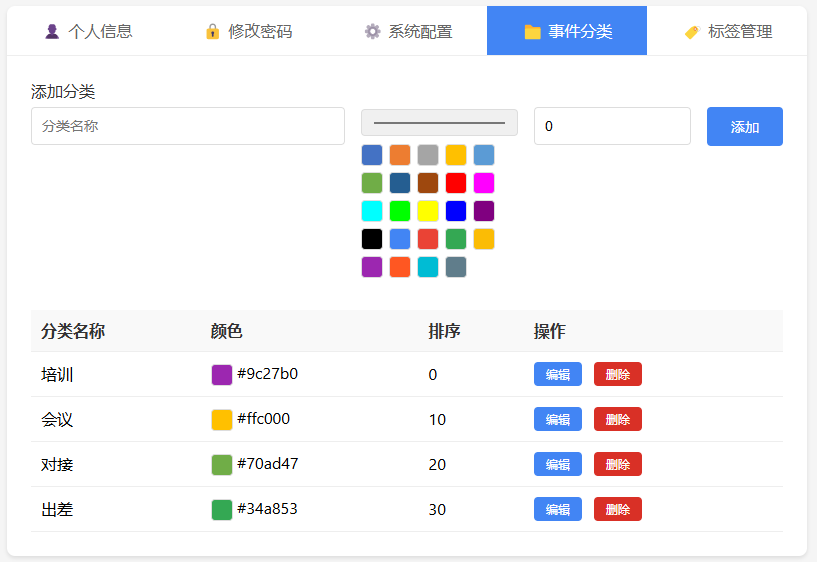
Task: Select the category name 会议
Action: tap(57, 419)
